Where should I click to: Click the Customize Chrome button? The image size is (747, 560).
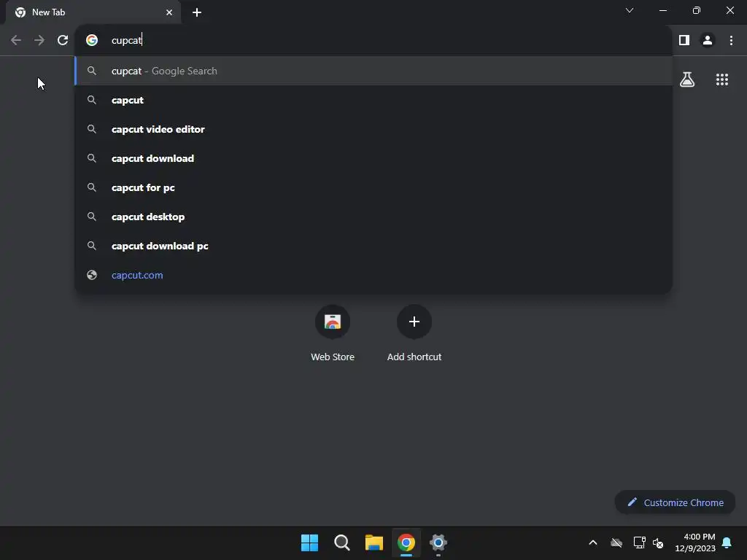point(675,502)
